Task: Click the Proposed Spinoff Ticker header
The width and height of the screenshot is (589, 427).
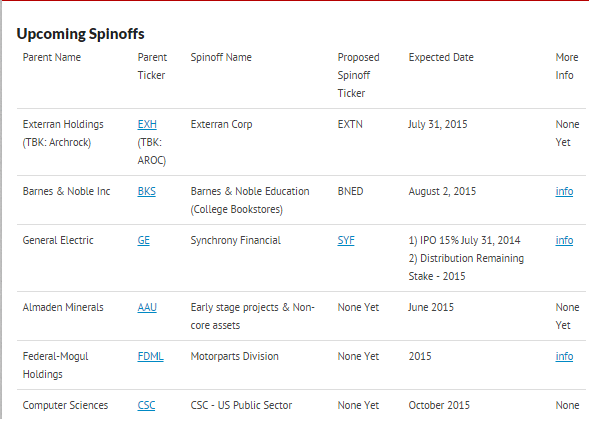Action: 358,75
